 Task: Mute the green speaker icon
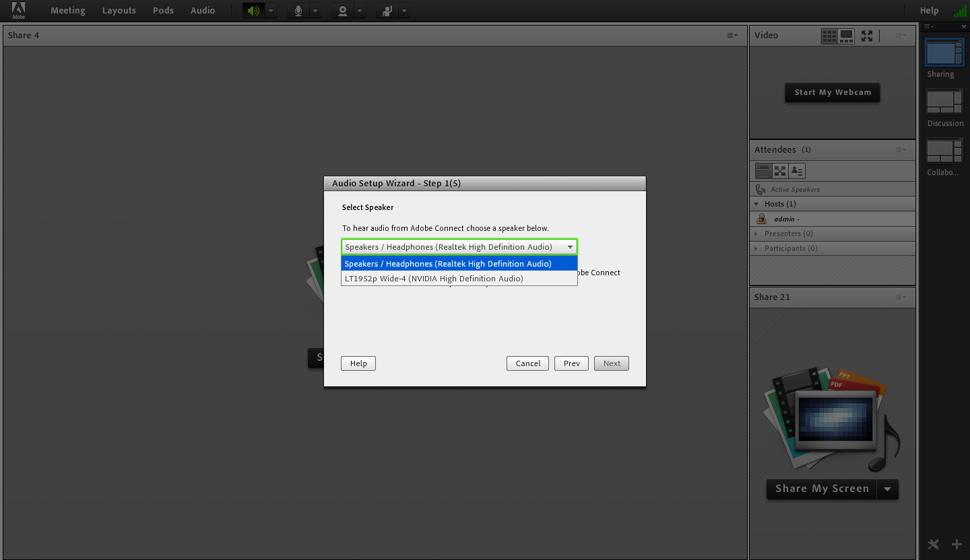coord(253,11)
